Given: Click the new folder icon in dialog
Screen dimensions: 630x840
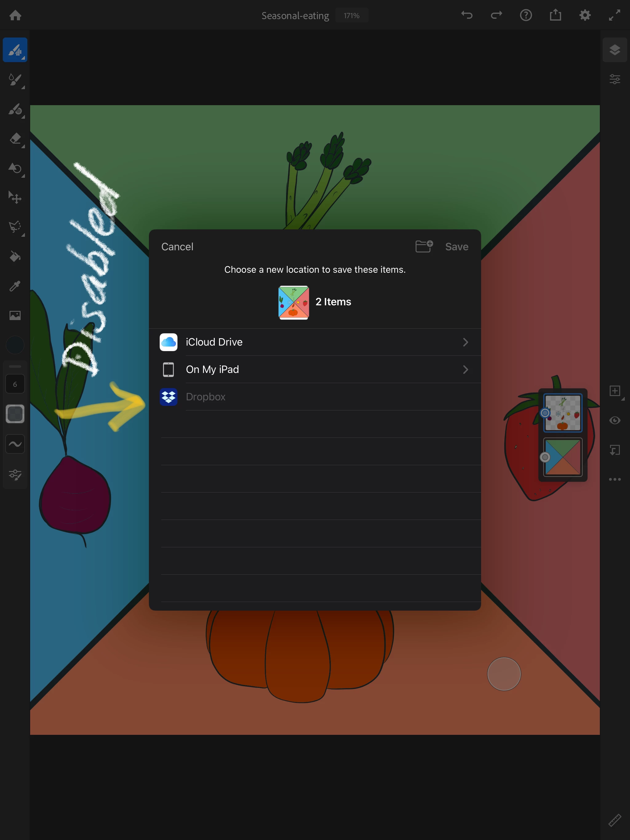Looking at the screenshot, I should point(424,247).
